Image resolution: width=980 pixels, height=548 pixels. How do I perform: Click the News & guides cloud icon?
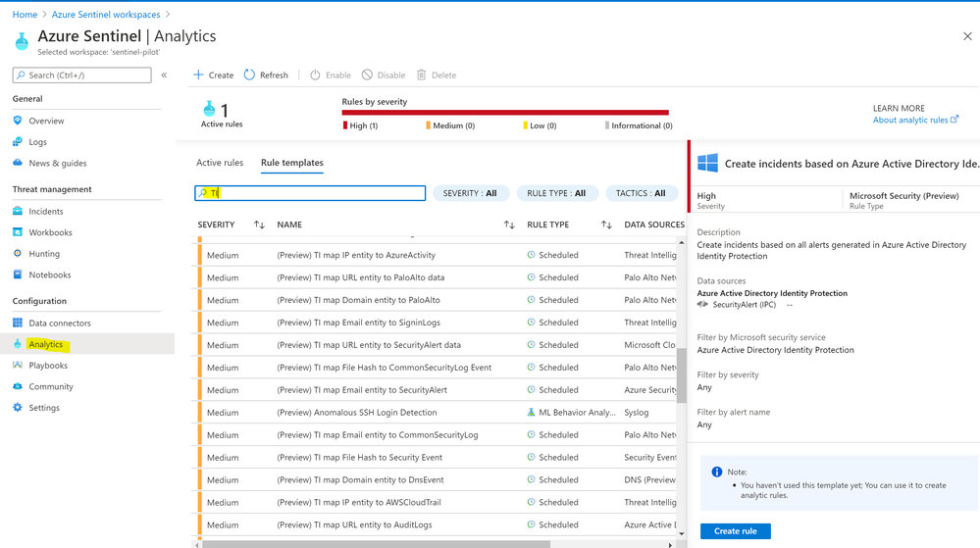(18, 163)
